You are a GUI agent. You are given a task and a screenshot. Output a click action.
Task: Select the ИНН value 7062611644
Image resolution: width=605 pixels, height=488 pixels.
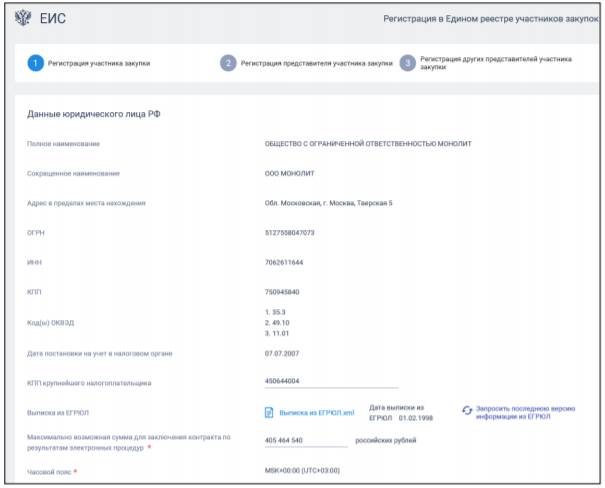[284, 262]
